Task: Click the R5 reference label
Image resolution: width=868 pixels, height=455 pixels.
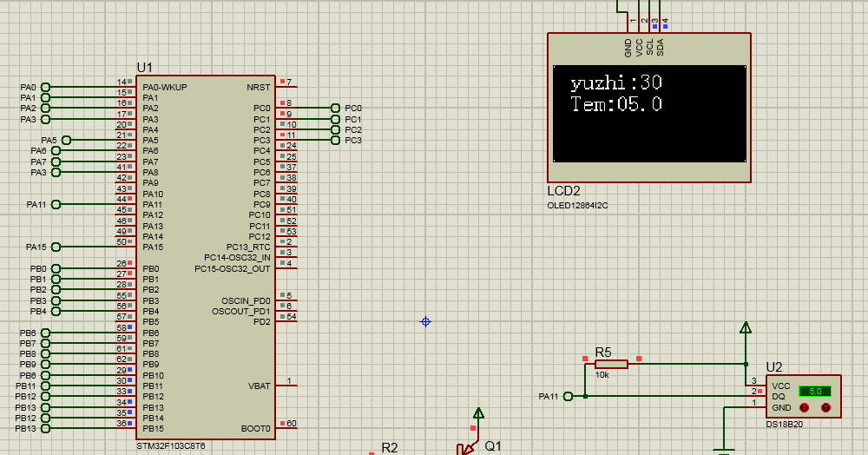Action: tap(603, 353)
